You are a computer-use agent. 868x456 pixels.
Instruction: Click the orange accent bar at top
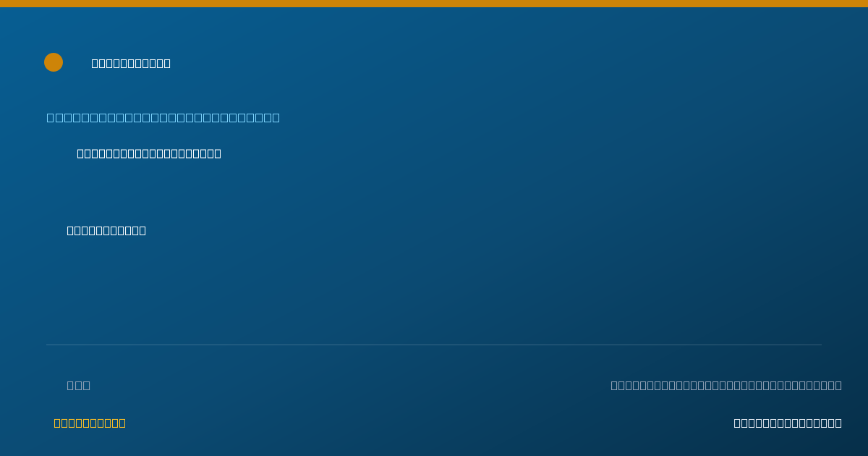434,4
